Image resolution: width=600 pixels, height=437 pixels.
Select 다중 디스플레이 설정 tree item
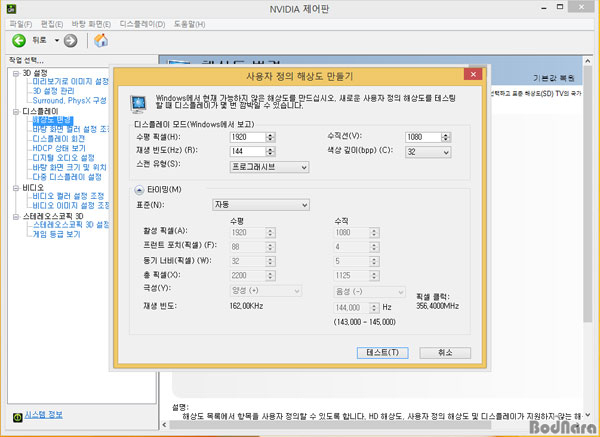[x=67, y=177]
